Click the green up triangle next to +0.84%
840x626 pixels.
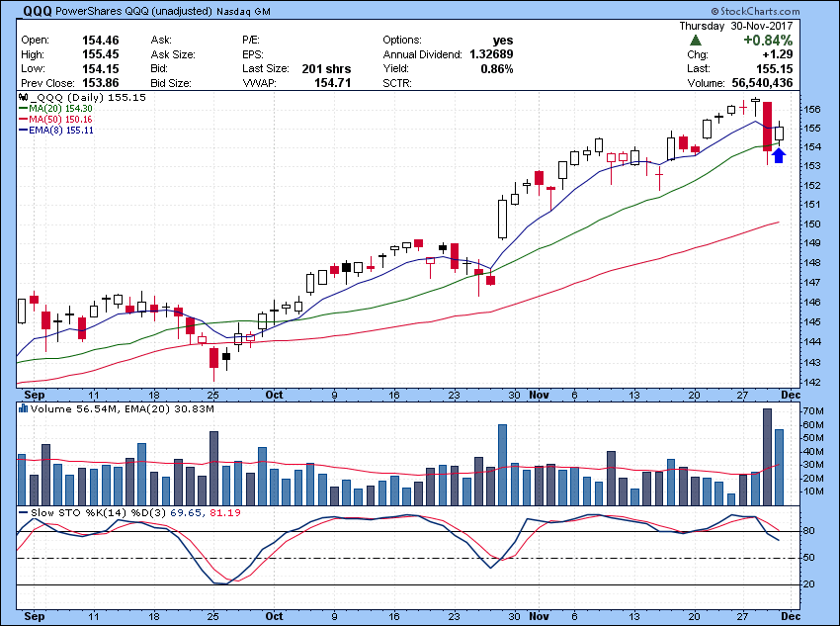(x=696, y=41)
